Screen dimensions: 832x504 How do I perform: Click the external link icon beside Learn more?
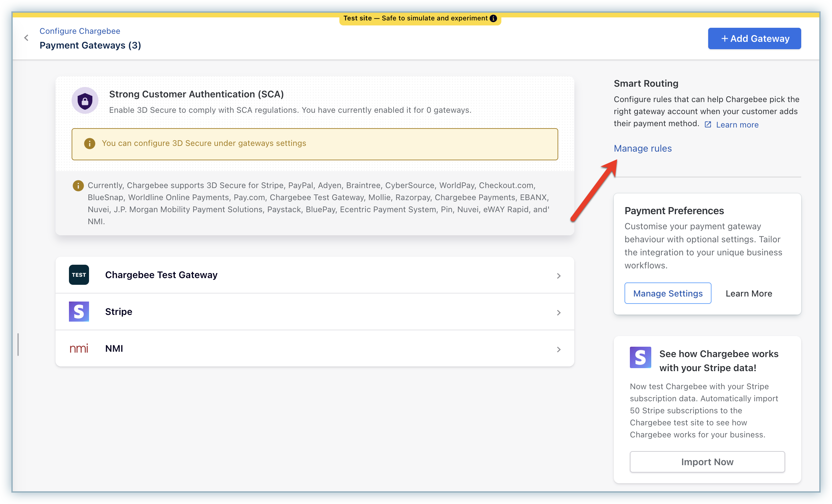point(708,125)
